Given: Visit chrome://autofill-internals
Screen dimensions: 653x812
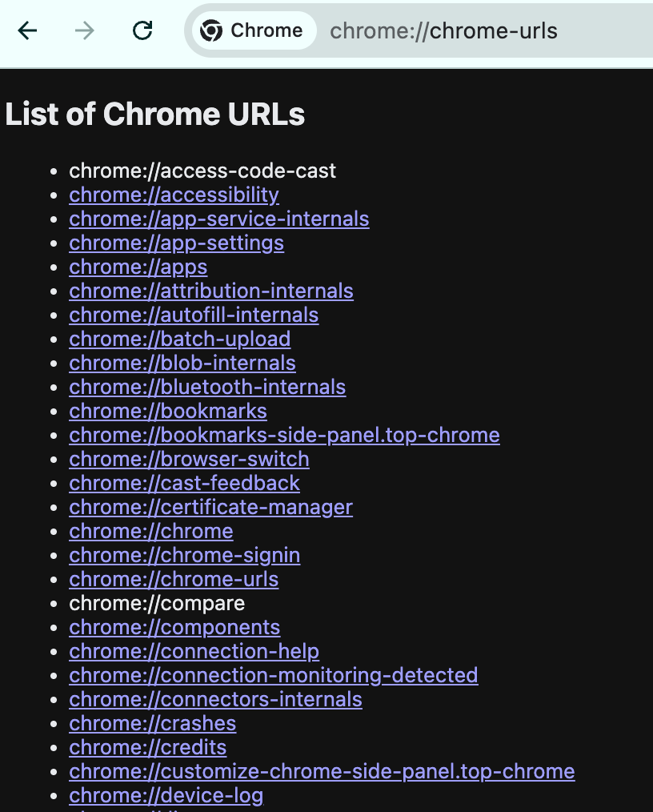Looking at the screenshot, I should coord(194,315).
